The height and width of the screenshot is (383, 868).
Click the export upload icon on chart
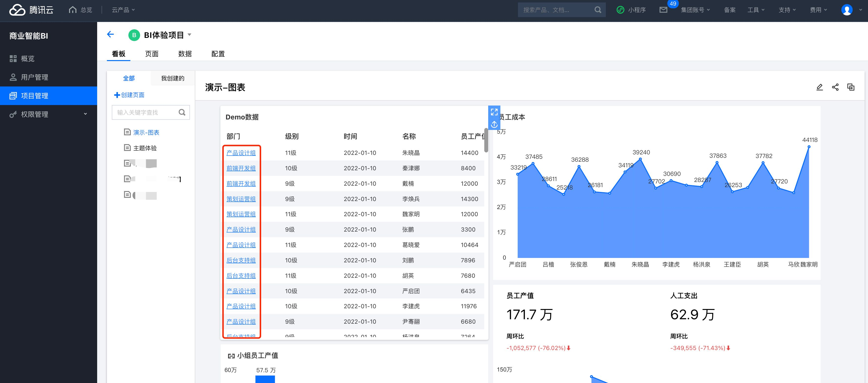[494, 124]
